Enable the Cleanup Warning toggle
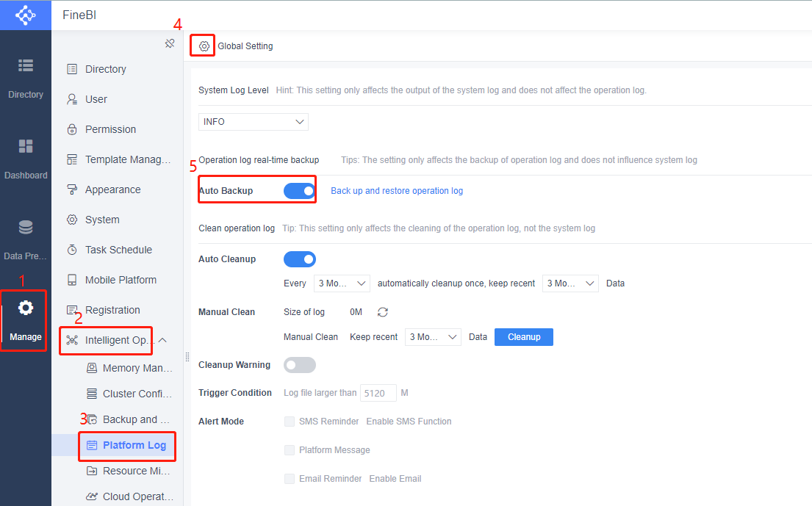Image resolution: width=812 pixels, height=506 pixels. pyautogui.click(x=300, y=365)
